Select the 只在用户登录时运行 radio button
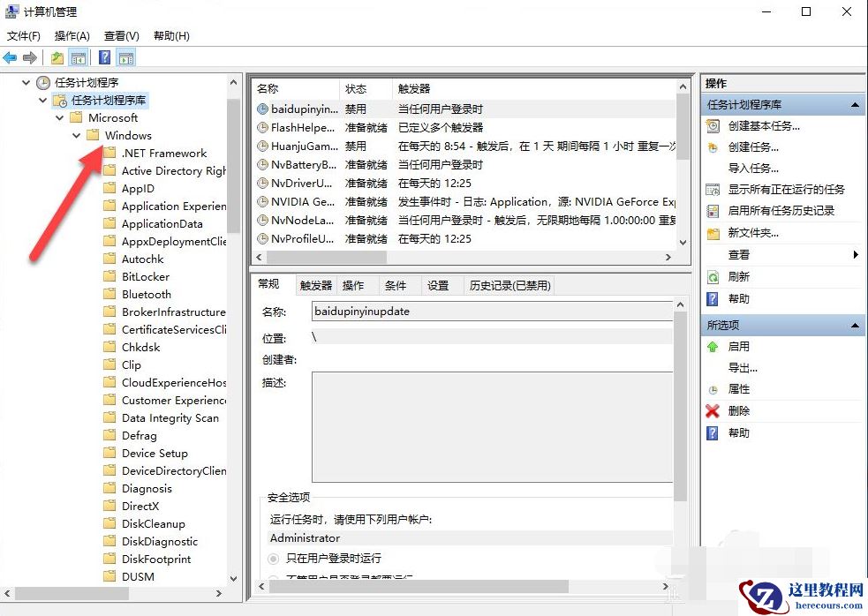 pos(273,559)
